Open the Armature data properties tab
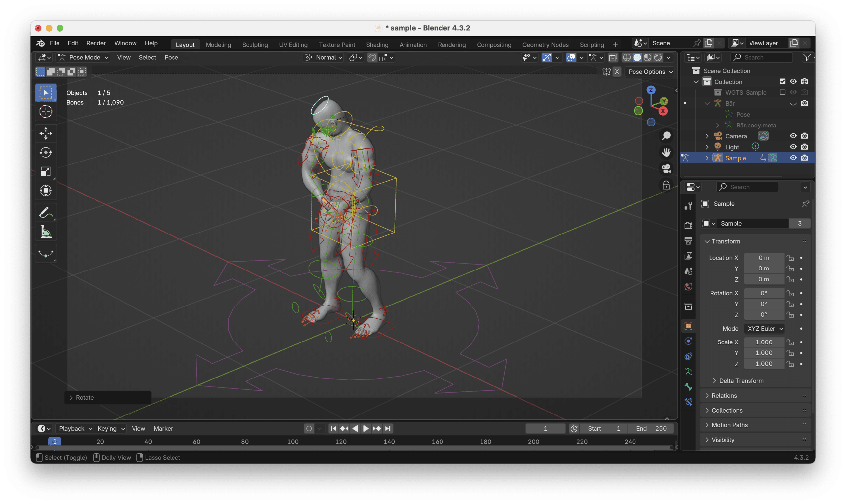 [x=689, y=372]
